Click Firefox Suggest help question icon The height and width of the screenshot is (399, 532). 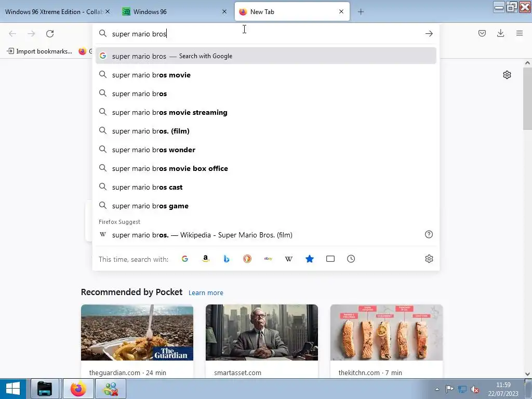point(429,234)
